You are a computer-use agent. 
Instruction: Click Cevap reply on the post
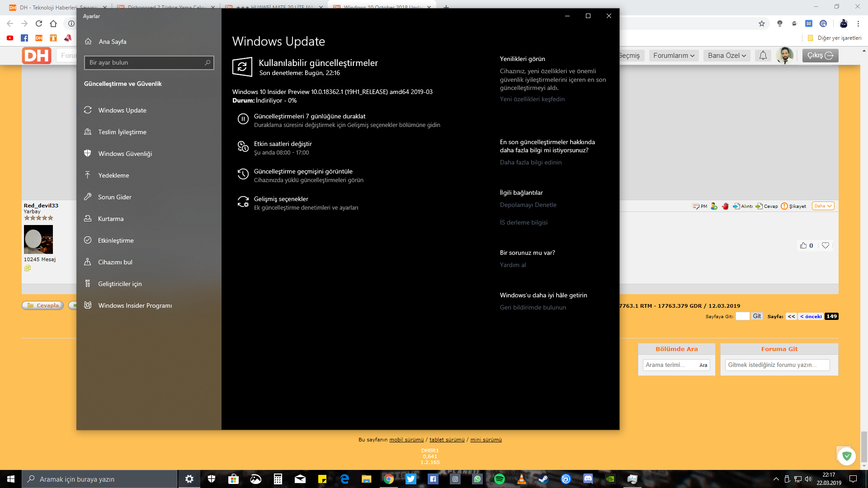[767, 206]
